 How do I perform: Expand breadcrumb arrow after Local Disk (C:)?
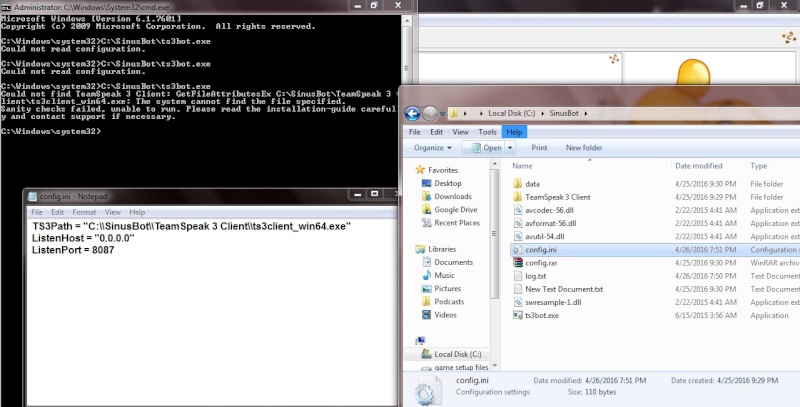pos(542,113)
